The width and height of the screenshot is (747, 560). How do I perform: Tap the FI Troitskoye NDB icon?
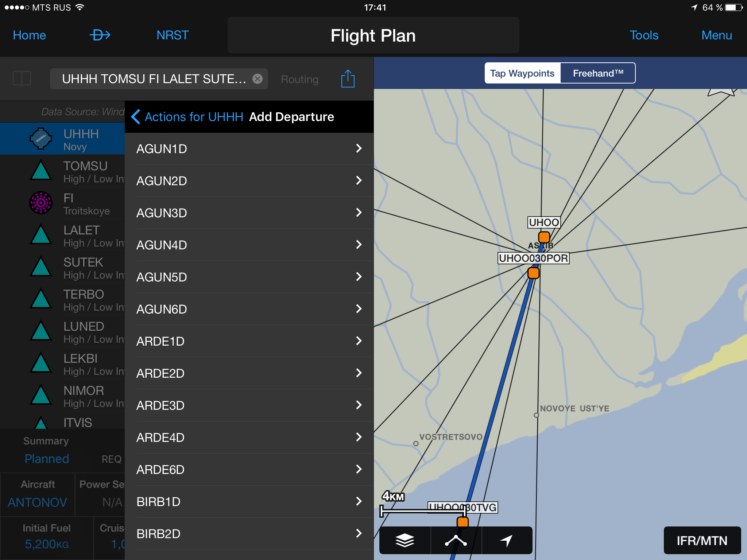click(41, 203)
